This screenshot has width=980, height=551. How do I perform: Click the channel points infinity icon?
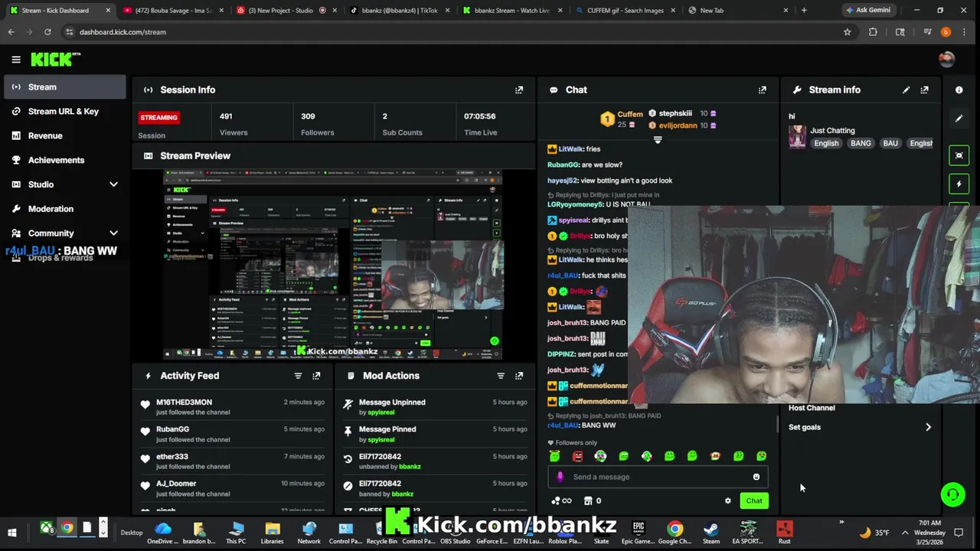click(x=561, y=501)
